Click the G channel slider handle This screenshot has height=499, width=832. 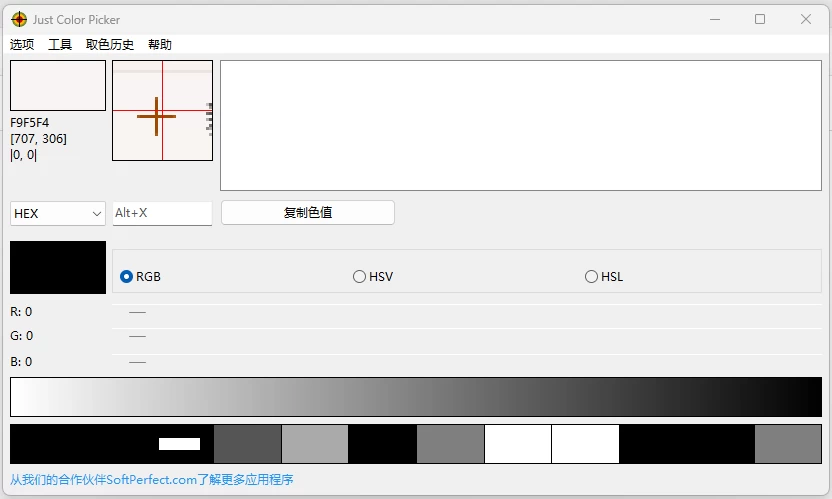point(137,337)
